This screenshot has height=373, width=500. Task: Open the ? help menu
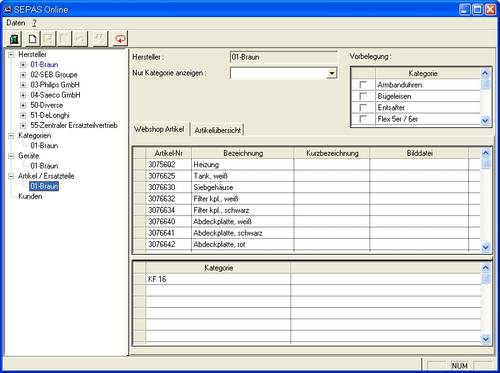point(34,23)
